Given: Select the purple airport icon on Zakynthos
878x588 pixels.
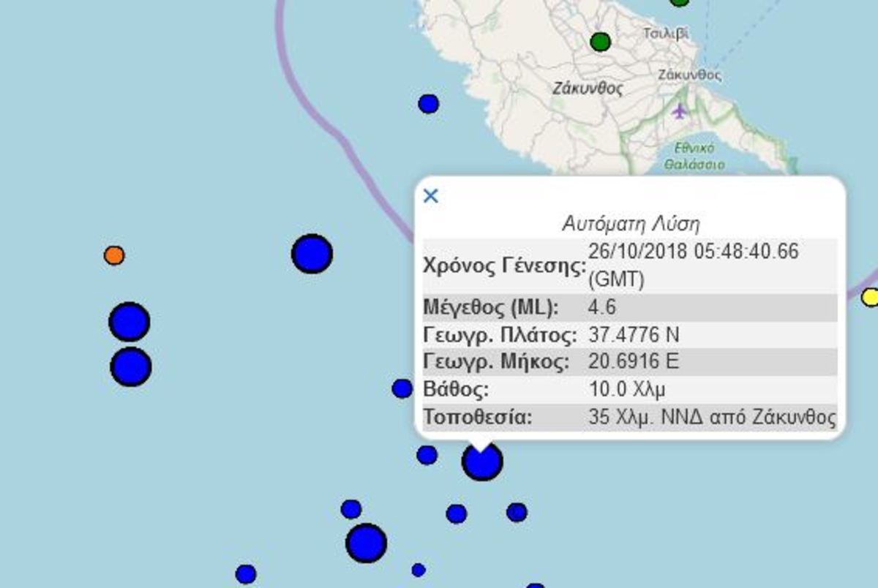Looking at the screenshot, I should pos(680,112).
